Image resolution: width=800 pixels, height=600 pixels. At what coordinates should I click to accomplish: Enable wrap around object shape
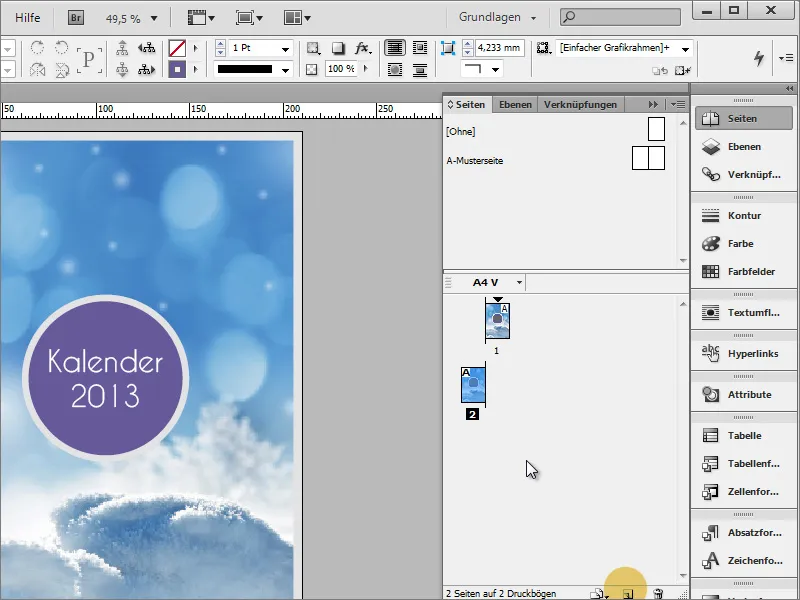point(394,69)
